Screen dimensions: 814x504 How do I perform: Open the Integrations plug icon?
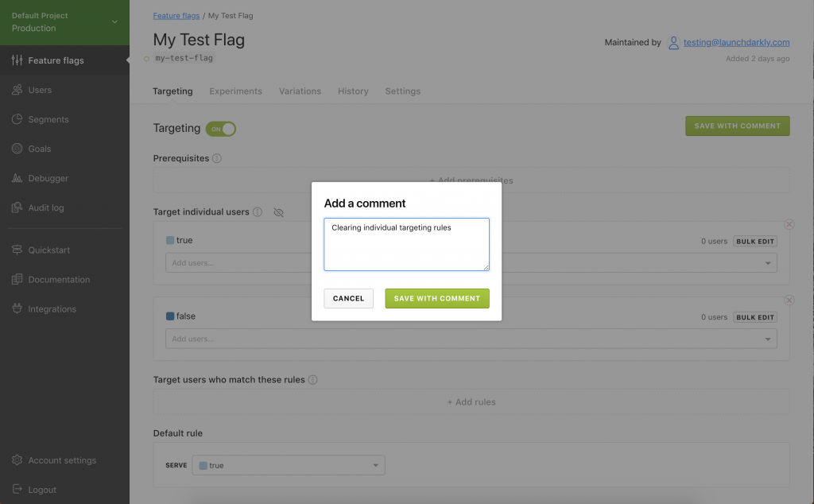point(17,309)
